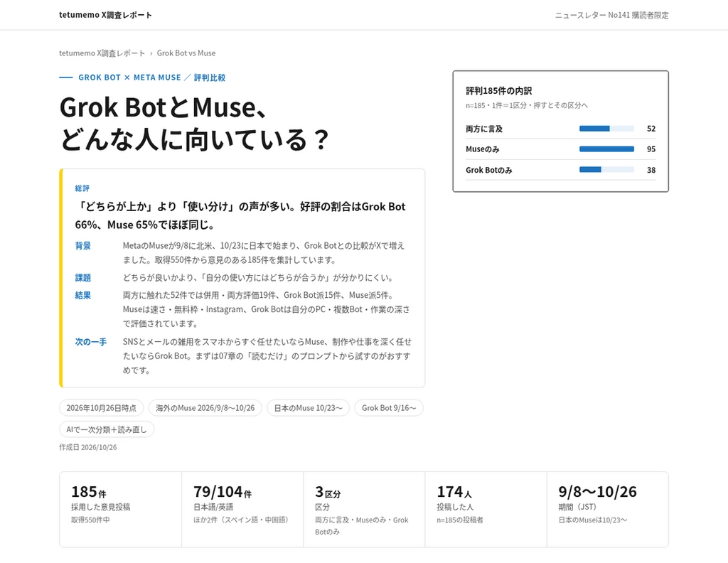Screen dimensions: 728x563
Task: Click the 174人 投稿した人 stat card
Action: 486,510
